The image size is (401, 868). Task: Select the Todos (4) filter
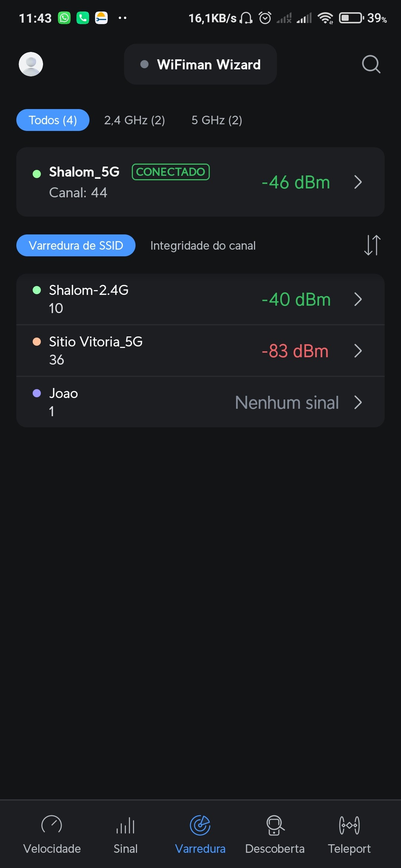[53, 120]
